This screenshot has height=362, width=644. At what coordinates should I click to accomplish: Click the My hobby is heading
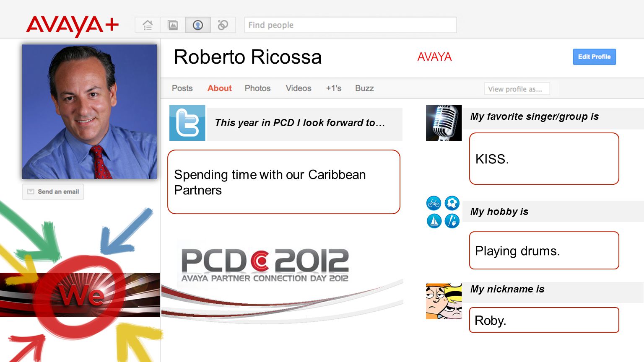[499, 212]
